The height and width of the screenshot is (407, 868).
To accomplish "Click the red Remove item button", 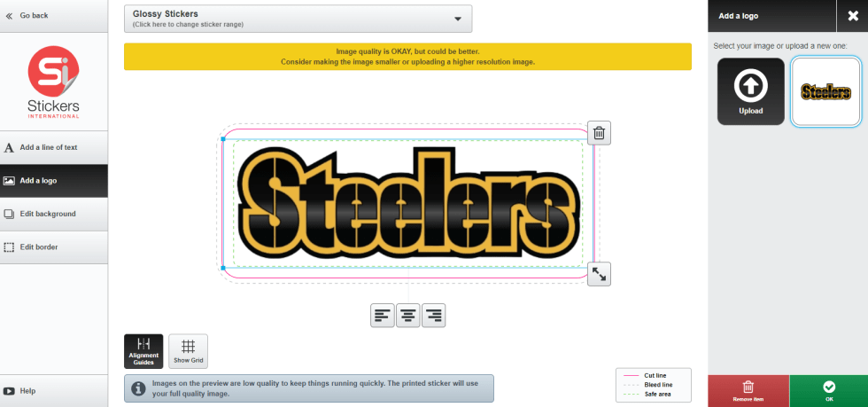I will click(x=748, y=391).
